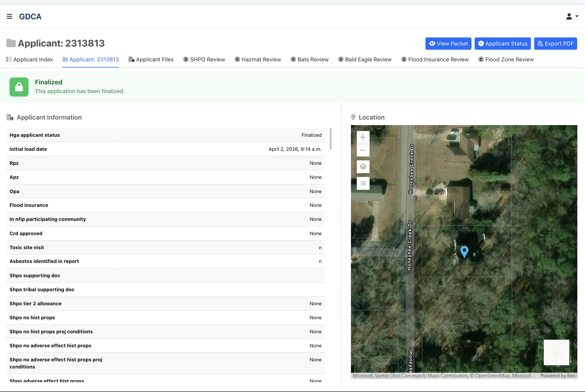Click the View Packet button
This screenshot has width=585, height=392.
coord(448,44)
